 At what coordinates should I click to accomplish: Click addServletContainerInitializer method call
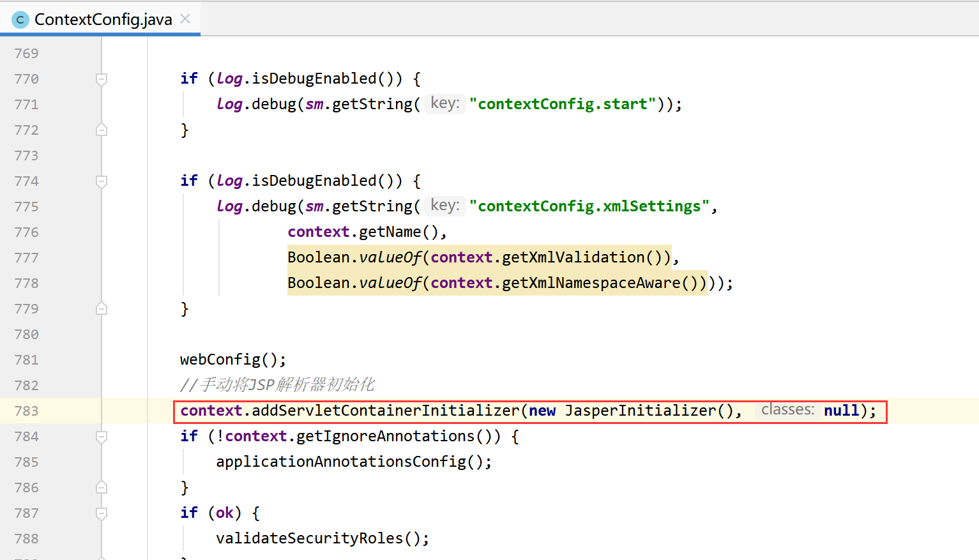pyautogui.click(x=386, y=411)
